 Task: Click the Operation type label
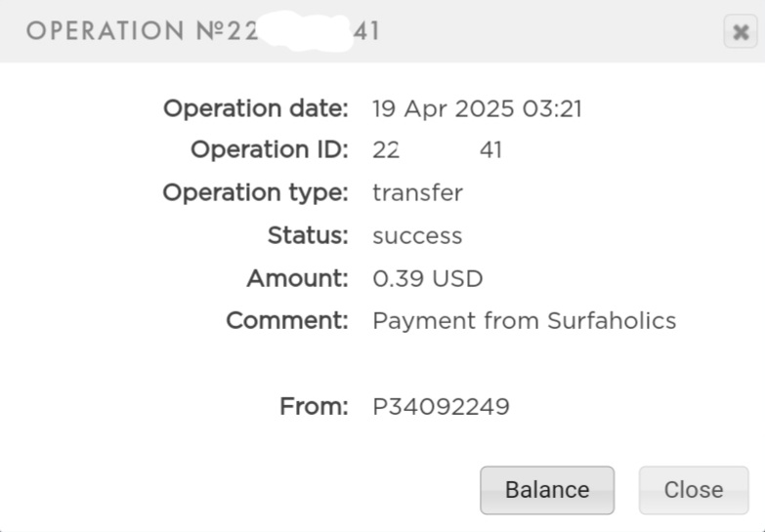pos(255,192)
